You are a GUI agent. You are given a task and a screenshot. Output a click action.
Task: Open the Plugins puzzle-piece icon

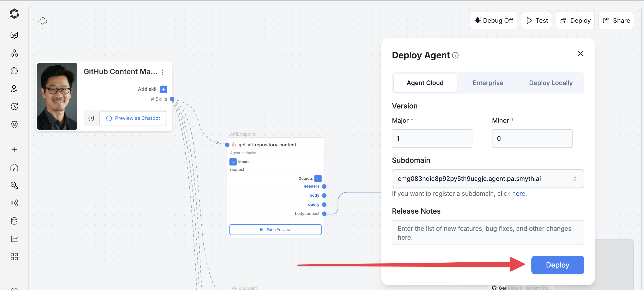[14, 71]
